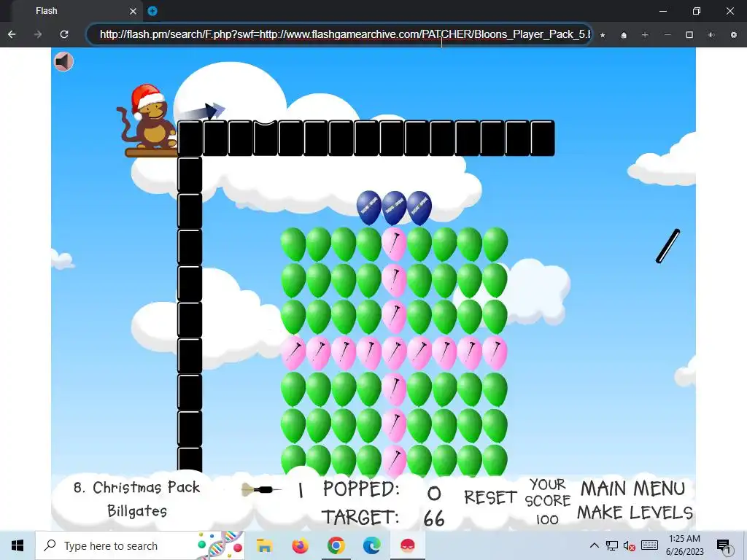Open touch keyboard tray icon

650,545
